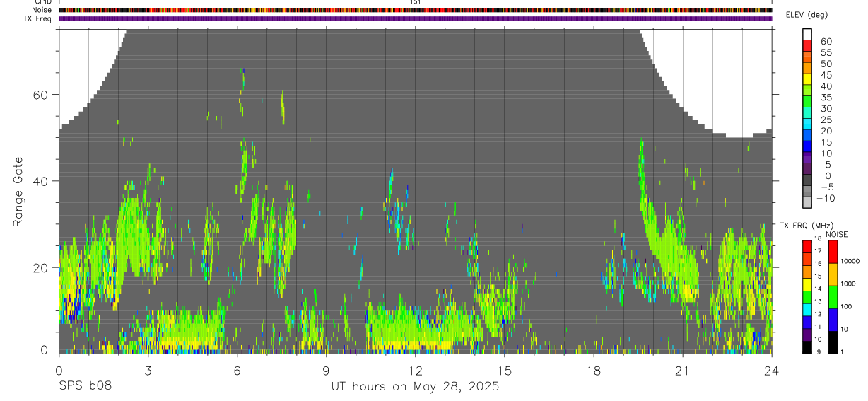Click the '15' tick on the UT hours axis
The width and height of the screenshot is (868, 401).
tap(505, 370)
